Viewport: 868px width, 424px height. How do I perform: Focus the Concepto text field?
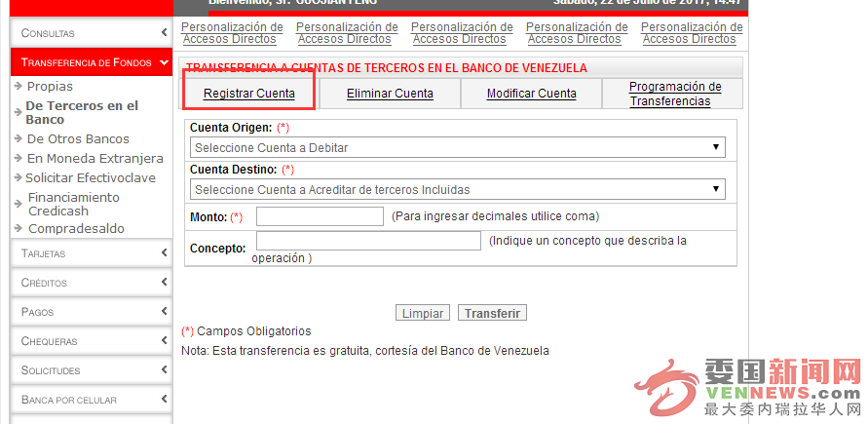coord(368,241)
